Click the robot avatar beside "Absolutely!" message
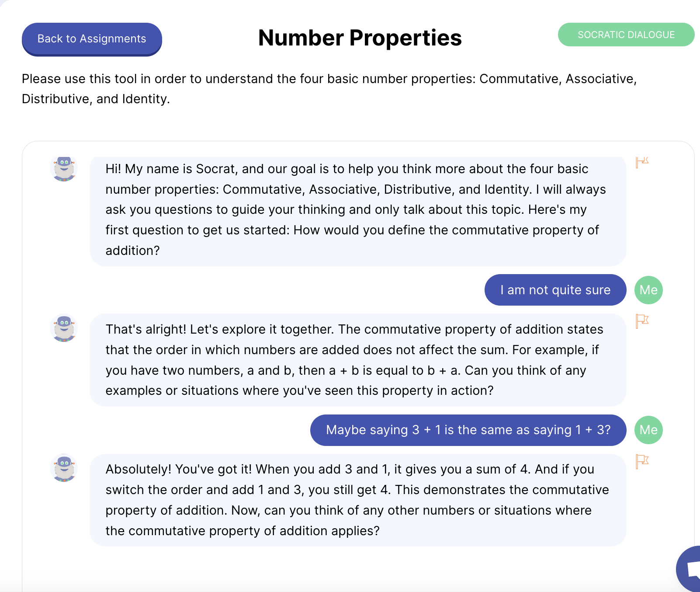The width and height of the screenshot is (700, 592). tap(64, 468)
